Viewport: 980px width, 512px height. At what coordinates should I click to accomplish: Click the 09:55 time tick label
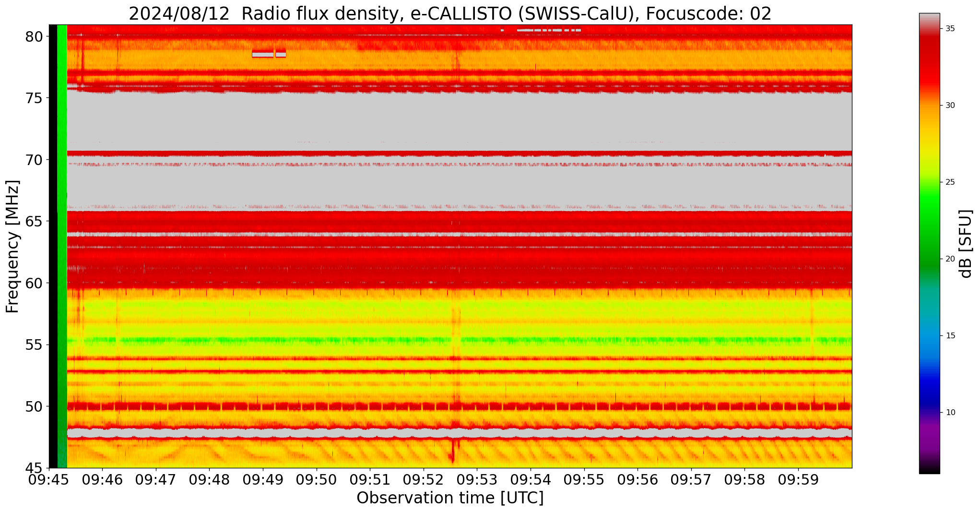pos(584,480)
